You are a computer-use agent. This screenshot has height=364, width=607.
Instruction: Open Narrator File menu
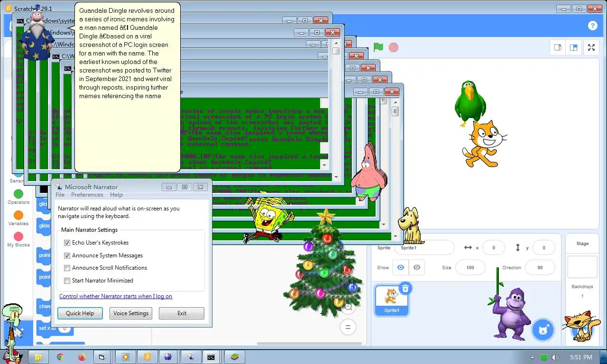point(60,195)
